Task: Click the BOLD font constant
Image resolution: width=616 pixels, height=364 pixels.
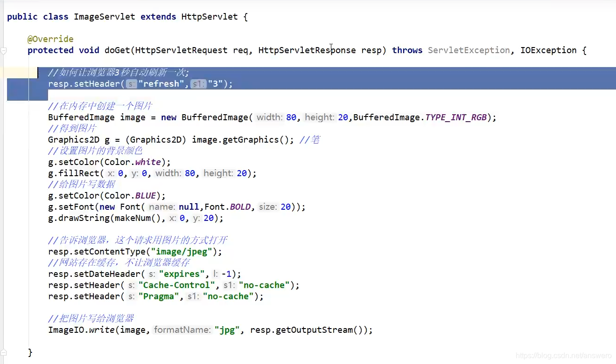Action: (x=240, y=207)
